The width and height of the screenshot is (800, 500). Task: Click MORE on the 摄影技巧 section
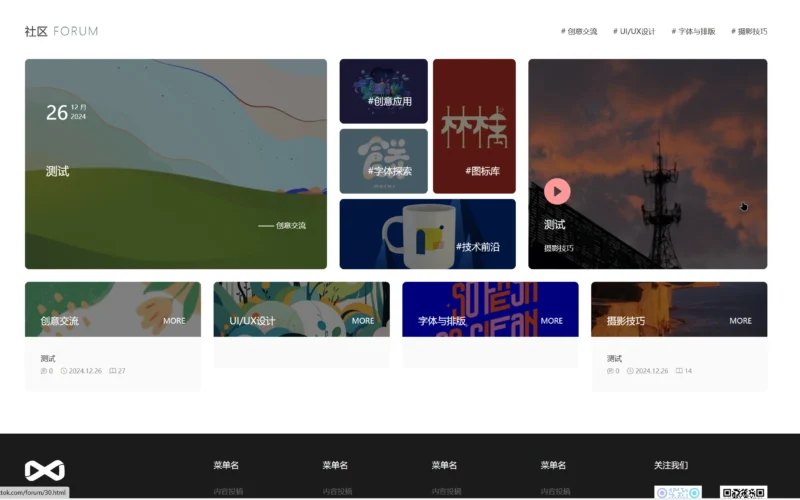click(740, 321)
